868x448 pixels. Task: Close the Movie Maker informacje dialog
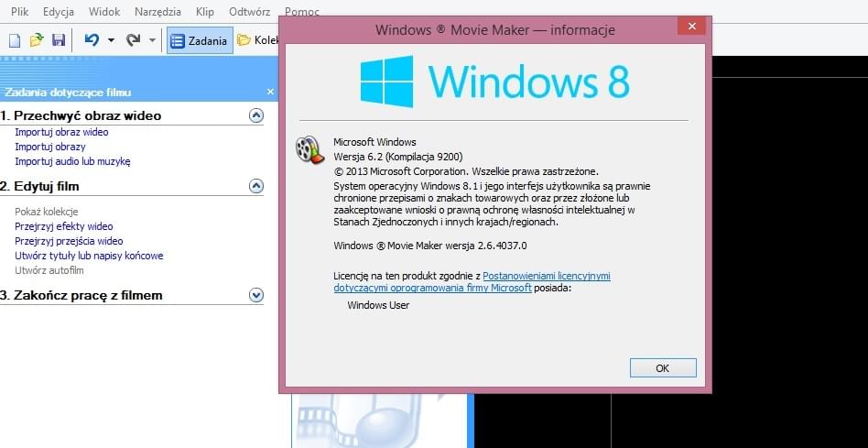691,26
